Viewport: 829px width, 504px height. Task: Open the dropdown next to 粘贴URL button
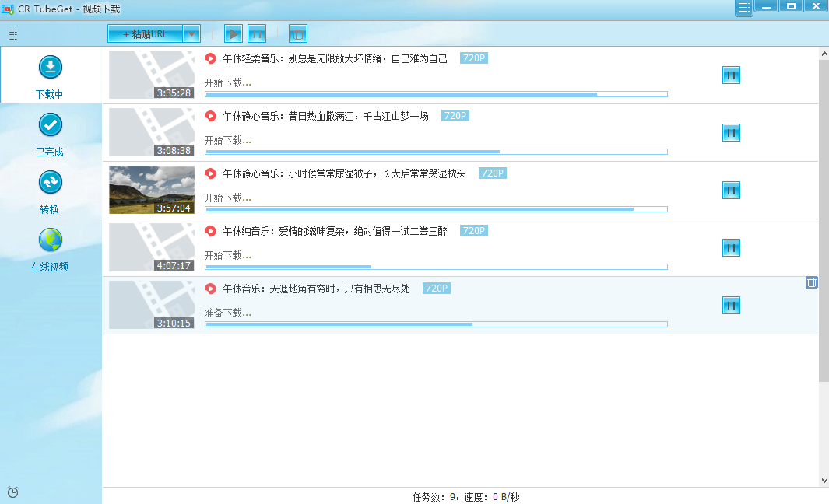191,33
